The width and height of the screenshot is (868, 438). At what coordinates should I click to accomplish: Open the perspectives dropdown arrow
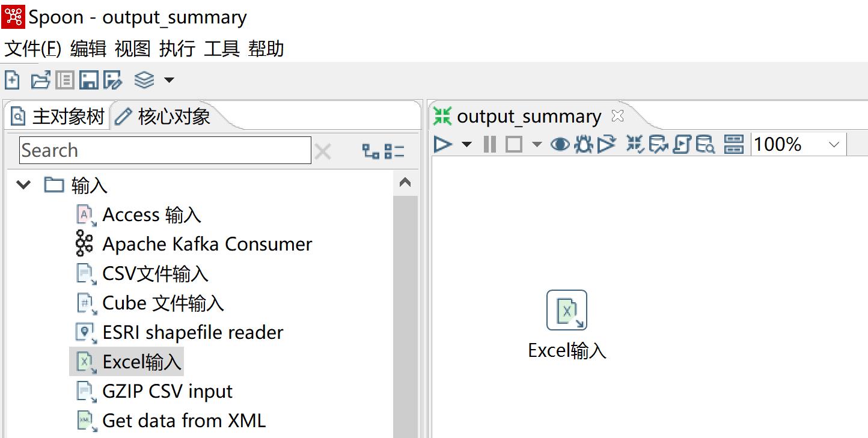[x=169, y=80]
